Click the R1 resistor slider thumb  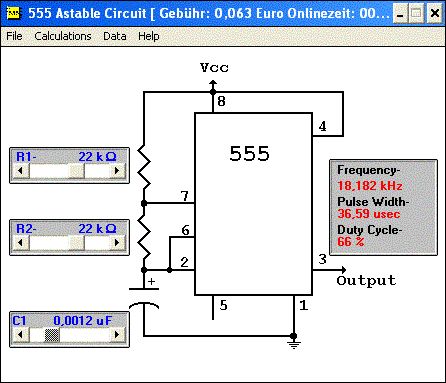click(76, 171)
